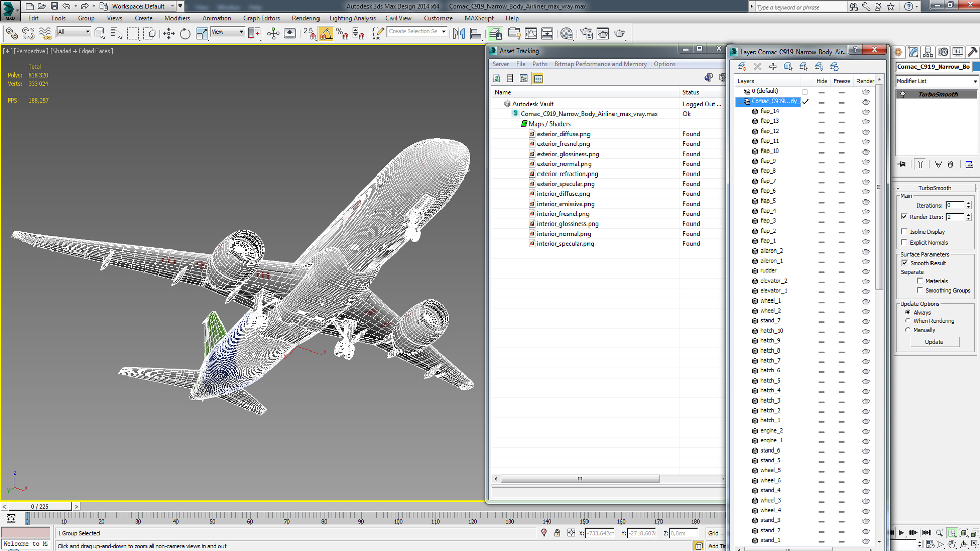Choose the Select and Move tool

tap(168, 34)
